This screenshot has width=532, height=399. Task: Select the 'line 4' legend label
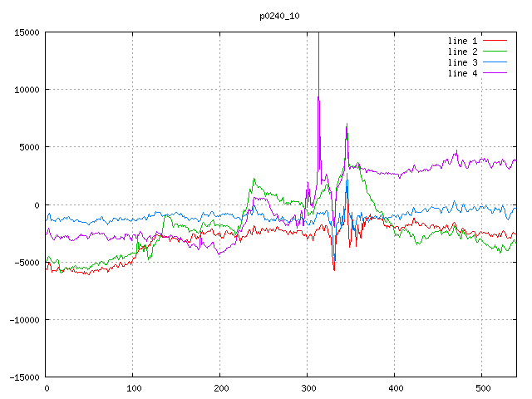(463, 73)
